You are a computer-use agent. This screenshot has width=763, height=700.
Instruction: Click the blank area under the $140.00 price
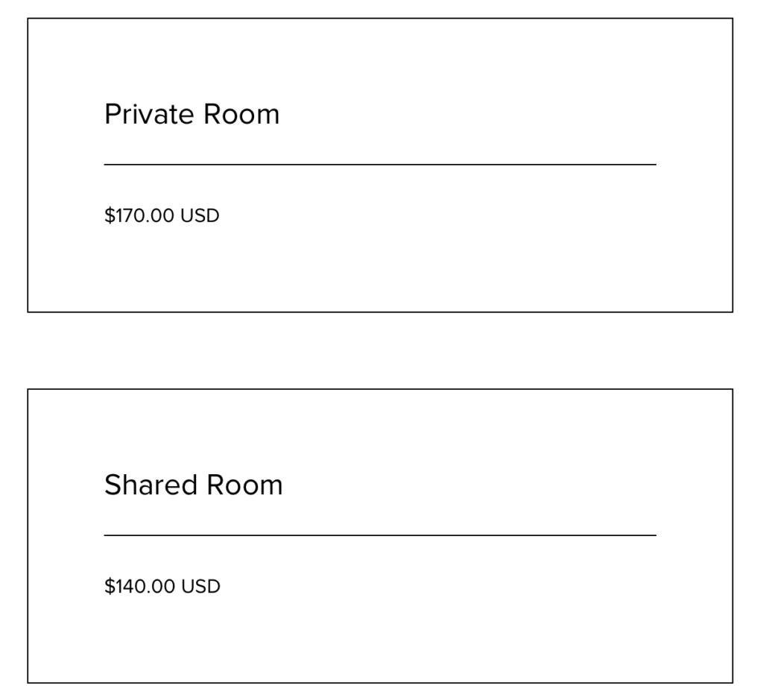(x=380, y=640)
